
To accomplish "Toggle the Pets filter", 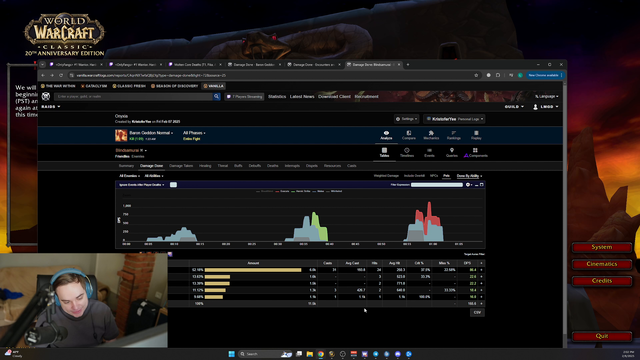I will click(447, 176).
